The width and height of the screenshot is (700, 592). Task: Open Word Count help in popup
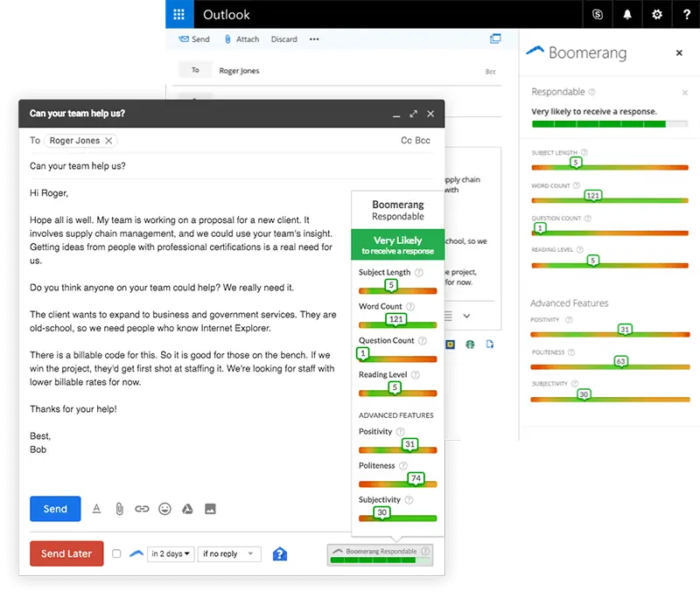tap(410, 306)
